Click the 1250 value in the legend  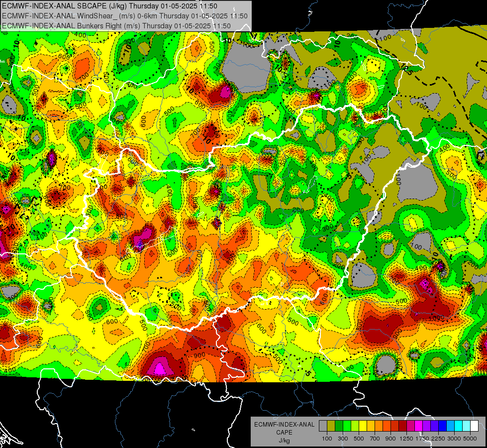[x=406, y=439]
